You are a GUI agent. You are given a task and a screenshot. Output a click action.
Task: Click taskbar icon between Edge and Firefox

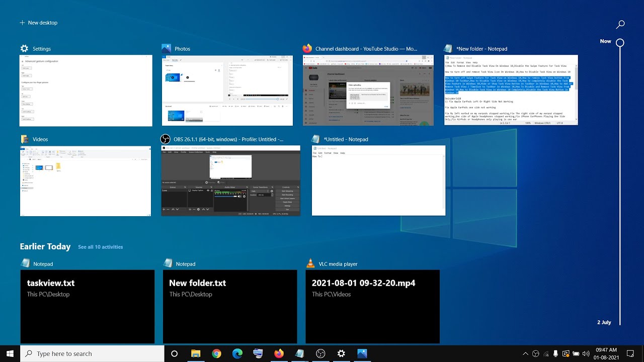pos(258,354)
